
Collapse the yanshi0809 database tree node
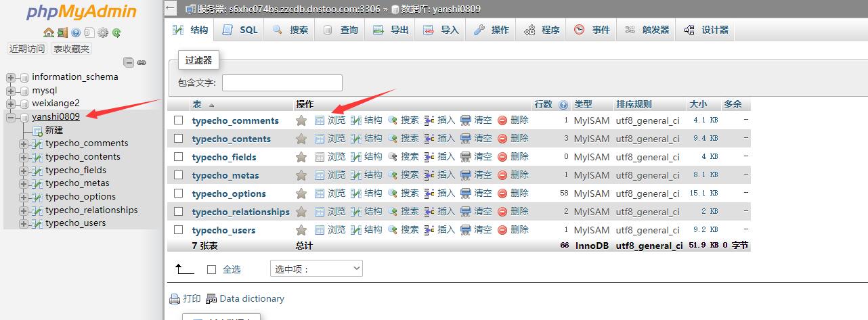tap(11, 117)
